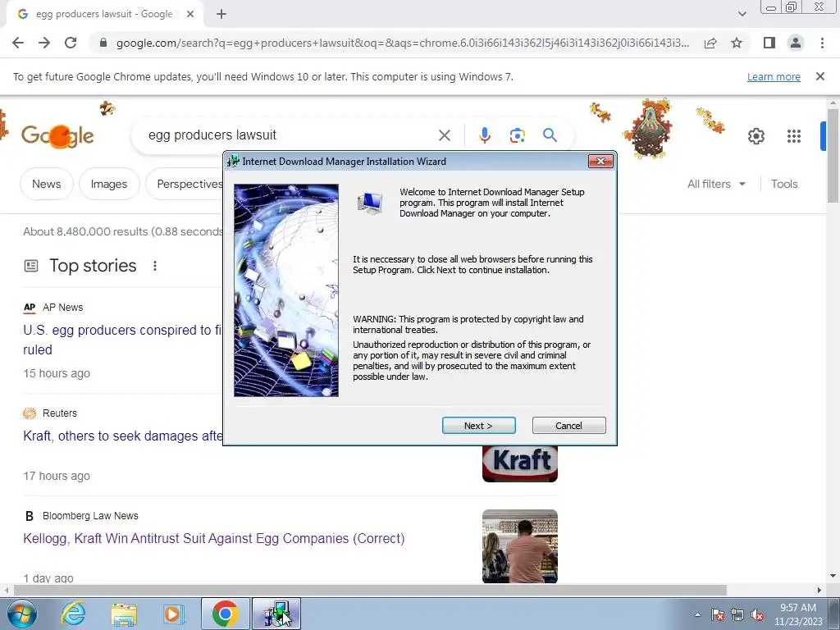Click '15 hours ago' timestamp
840x630 pixels.
coord(57,373)
